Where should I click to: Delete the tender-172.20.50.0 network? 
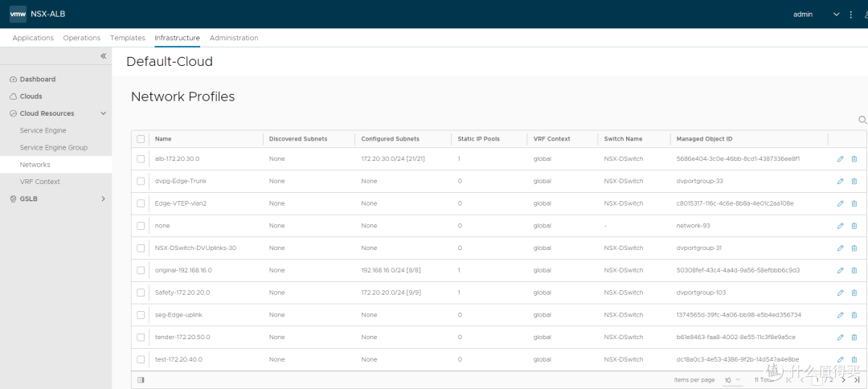click(854, 337)
